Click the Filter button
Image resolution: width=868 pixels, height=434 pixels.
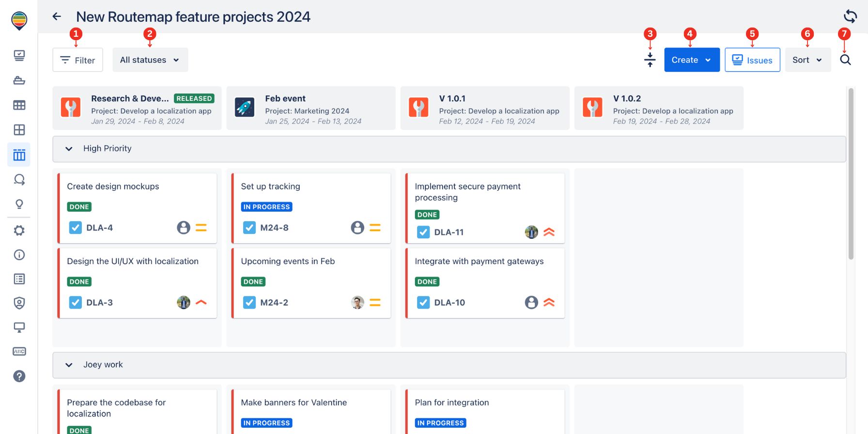pos(77,60)
